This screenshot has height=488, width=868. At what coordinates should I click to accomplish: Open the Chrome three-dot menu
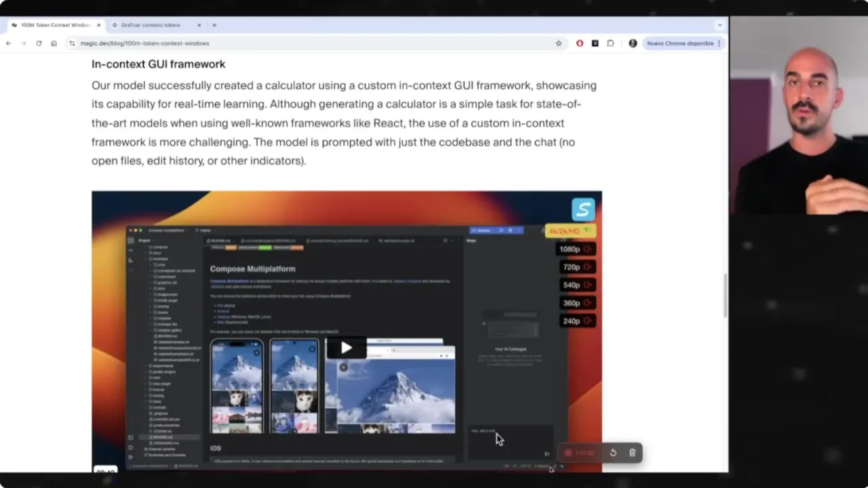coord(719,43)
